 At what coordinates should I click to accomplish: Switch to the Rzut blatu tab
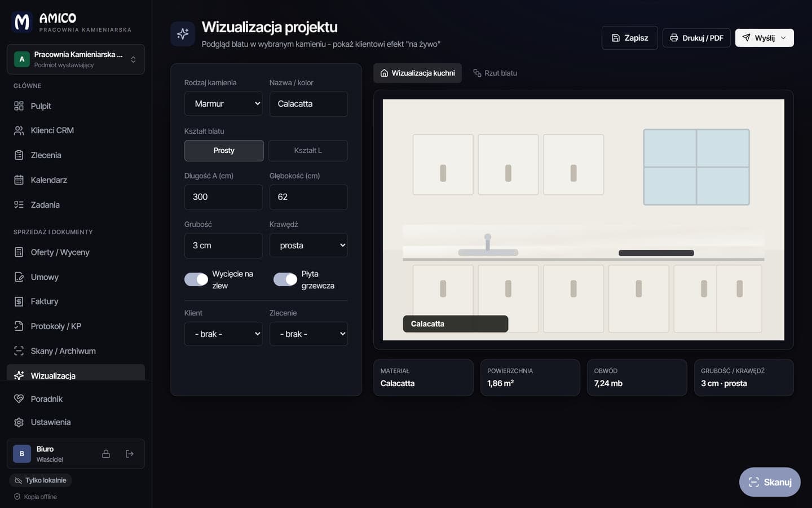pyautogui.click(x=495, y=73)
